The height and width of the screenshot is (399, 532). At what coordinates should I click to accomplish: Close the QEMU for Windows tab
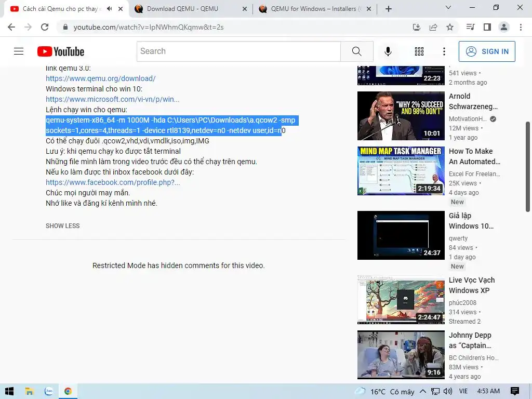pyautogui.click(x=369, y=9)
